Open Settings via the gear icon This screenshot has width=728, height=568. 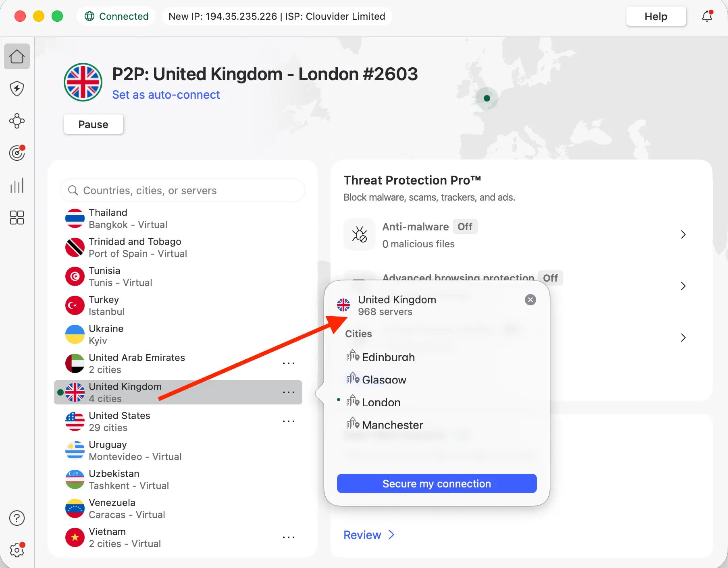click(x=17, y=550)
